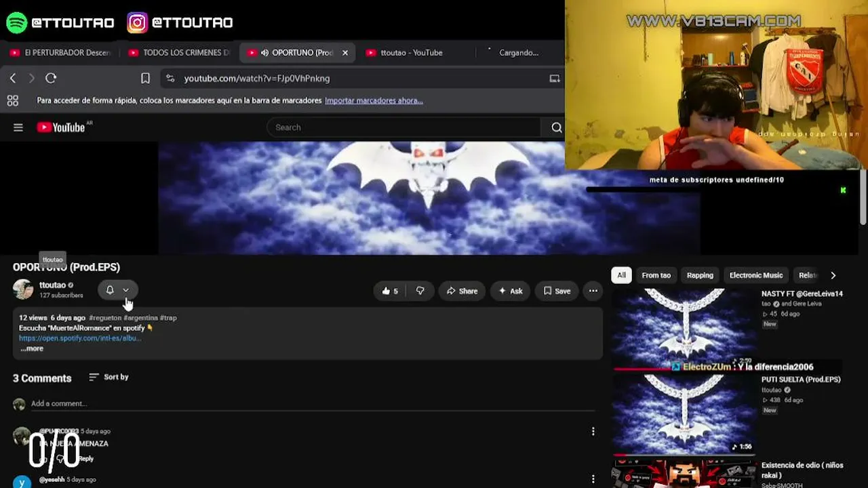Go forward with the browser forward arrow

tap(31, 79)
